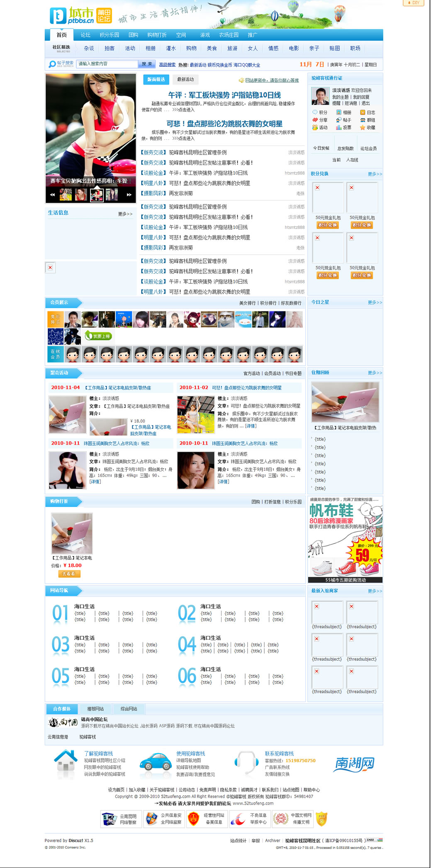This screenshot has height=868, width=431.
Task: Click 中国文明网 传播文明 badge
Action: tap(292, 819)
